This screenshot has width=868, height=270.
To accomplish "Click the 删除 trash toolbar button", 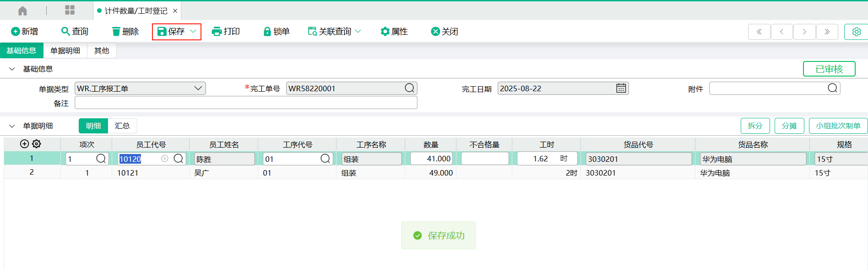I will [x=125, y=31].
